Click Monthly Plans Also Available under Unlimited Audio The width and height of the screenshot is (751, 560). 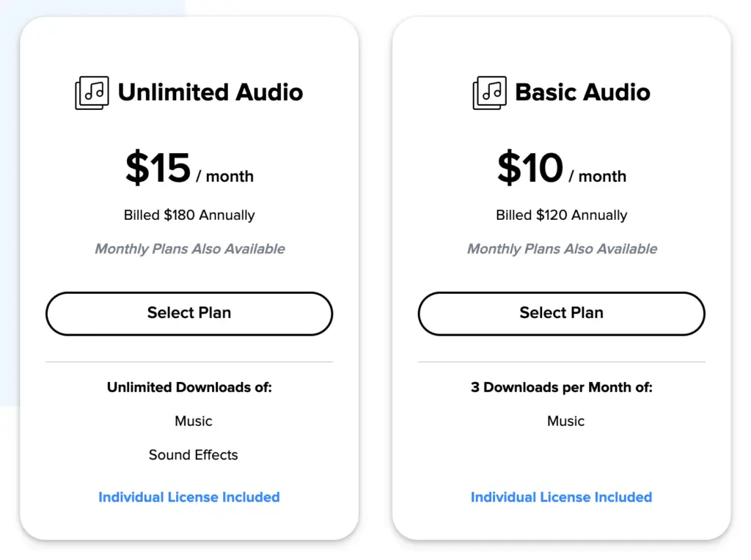190,249
